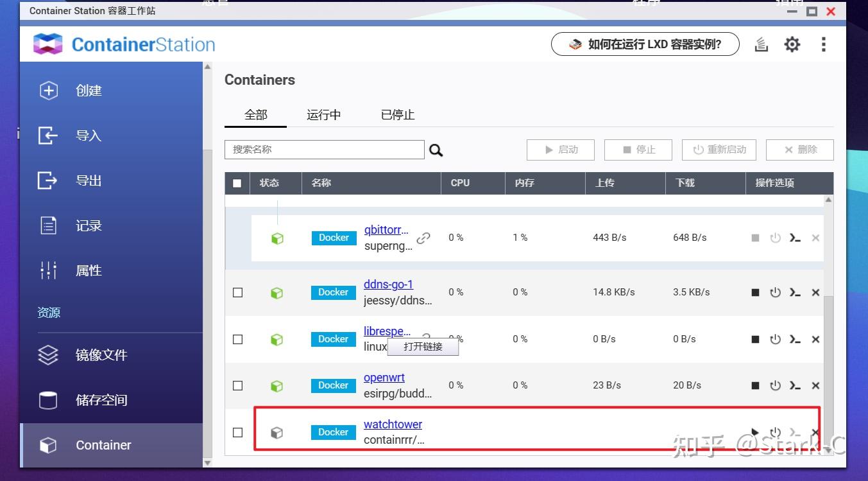This screenshot has height=481, width=868.
Task: Open 创建 in the sidebar
Action: click(89, 91)
